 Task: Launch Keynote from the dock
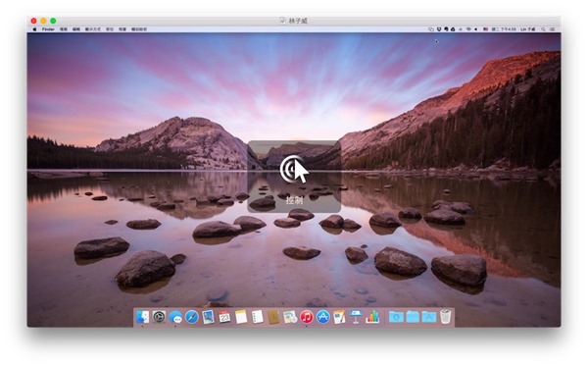[356, 318]
